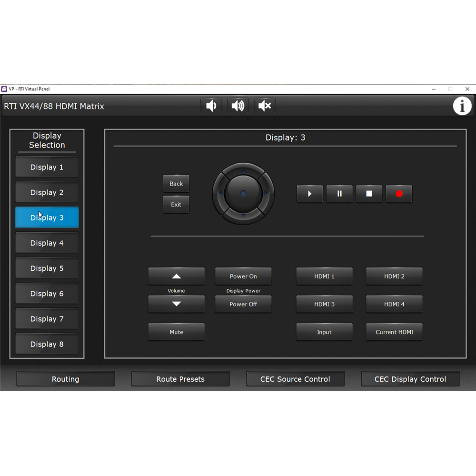Viewport: 476px width, 476px height.
Task: Toggle the Mute button under Volume
Action: 176,332
